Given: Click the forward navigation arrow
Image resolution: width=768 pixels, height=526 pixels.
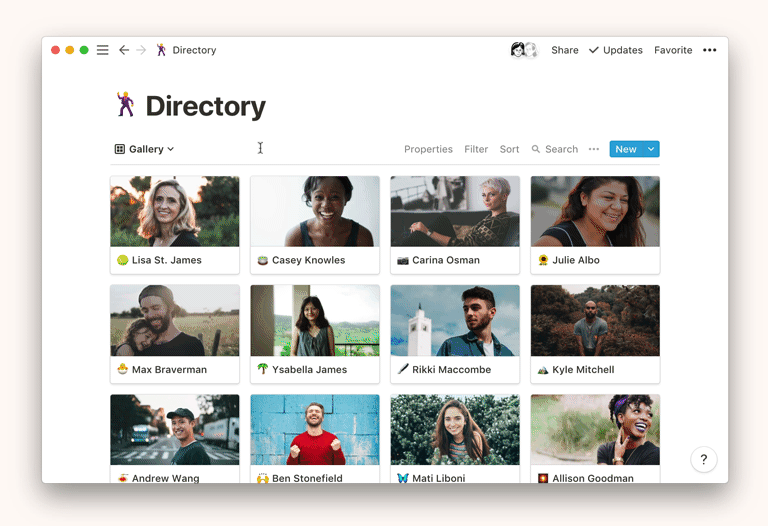Looking at the screenshot, I should pyautogui.click(x=141, y=50).
